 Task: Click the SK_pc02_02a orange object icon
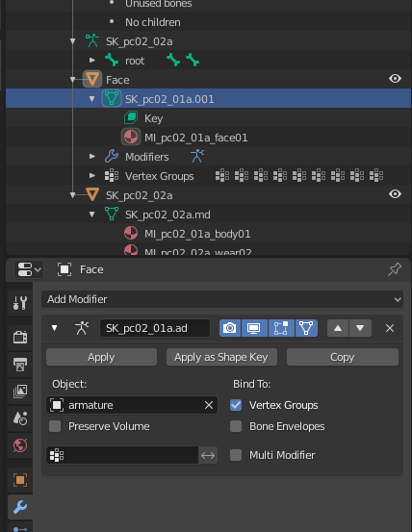pos(92,194)
